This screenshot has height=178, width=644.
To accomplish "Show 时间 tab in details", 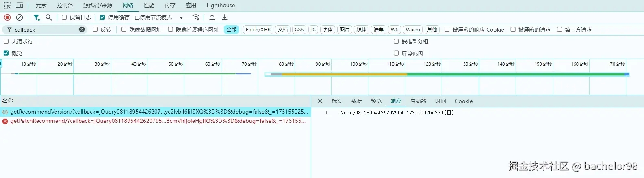I will point(440,101).
